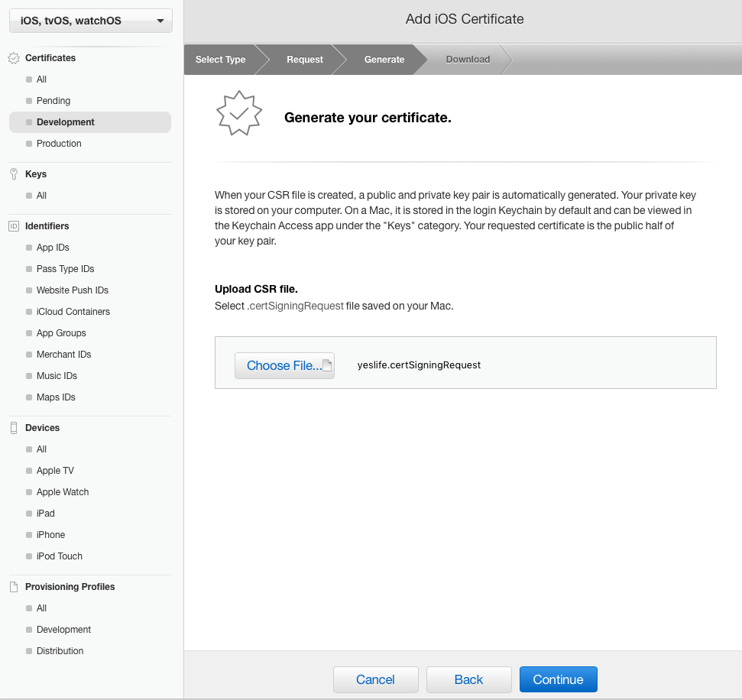Open App Groups
Screen dimensions: 742x700
click(x=61, y=333)
